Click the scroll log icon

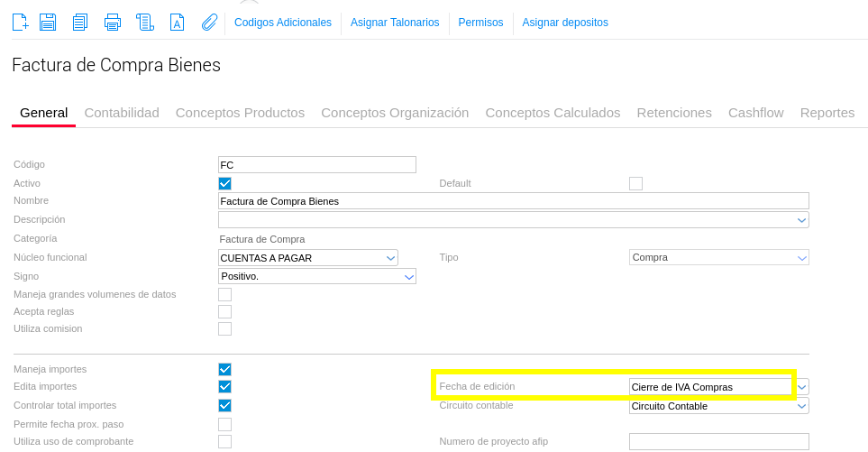click(145, 23)
